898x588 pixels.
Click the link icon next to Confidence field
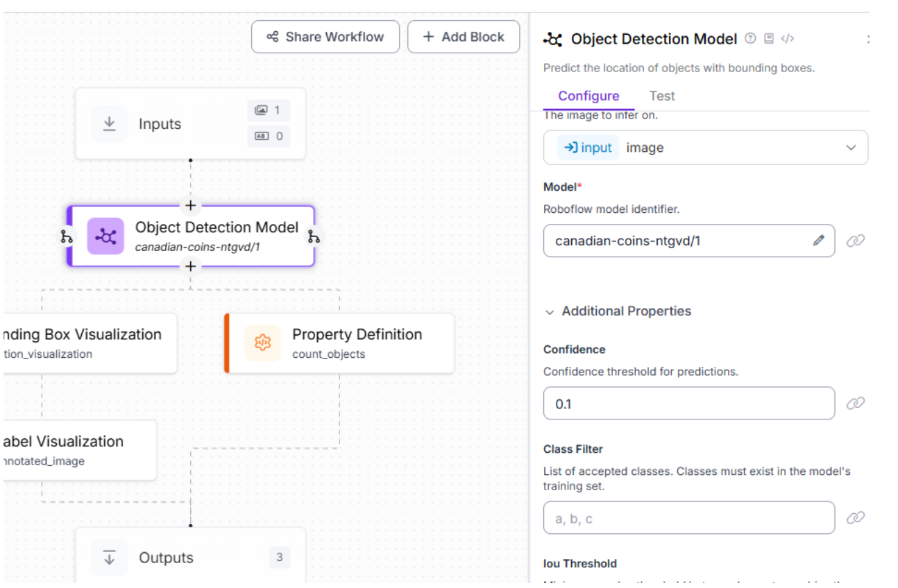pyautogui.click(x=856, y=403)
